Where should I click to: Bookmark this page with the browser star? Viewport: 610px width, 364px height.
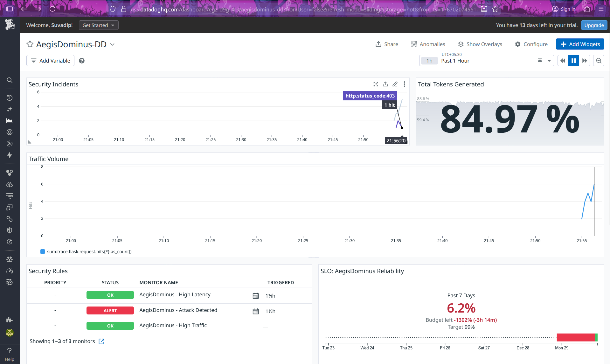495,9
